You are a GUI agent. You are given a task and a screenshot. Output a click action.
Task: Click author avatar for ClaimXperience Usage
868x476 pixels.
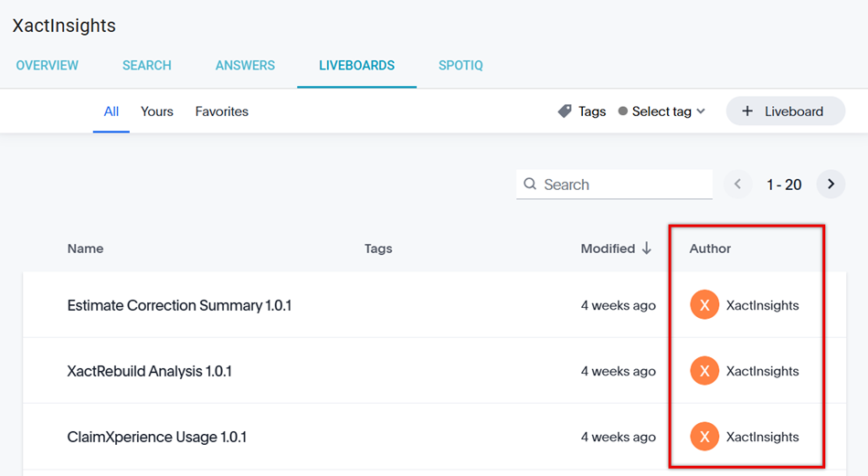pos(704,437)
